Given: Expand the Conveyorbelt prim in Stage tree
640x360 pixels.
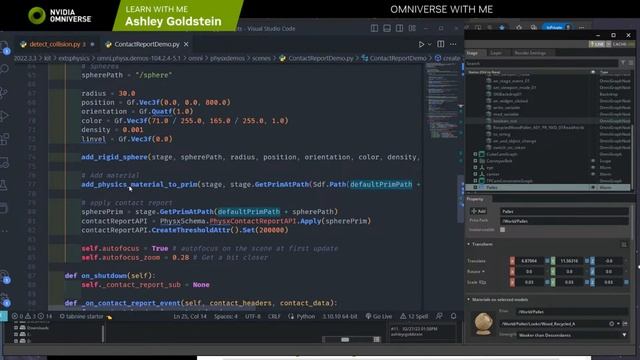Looking at the screenshot, I should [475, 161].
